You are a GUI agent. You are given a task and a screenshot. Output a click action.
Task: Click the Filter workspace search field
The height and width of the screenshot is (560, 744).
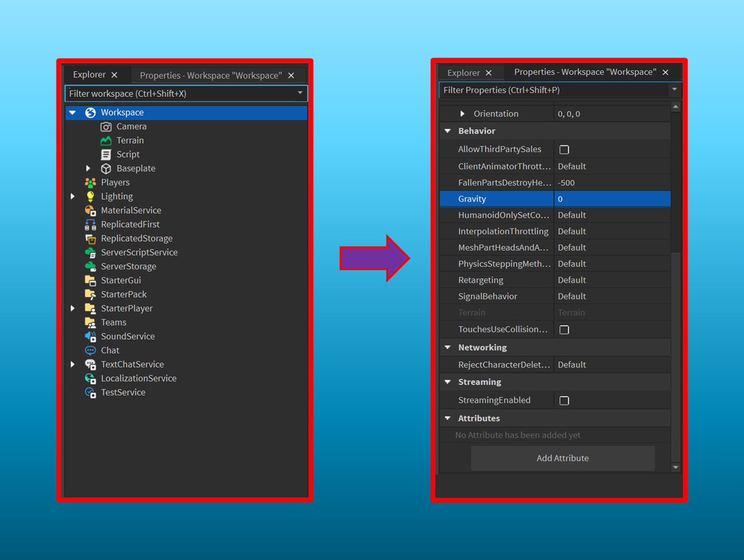[186, 94]
